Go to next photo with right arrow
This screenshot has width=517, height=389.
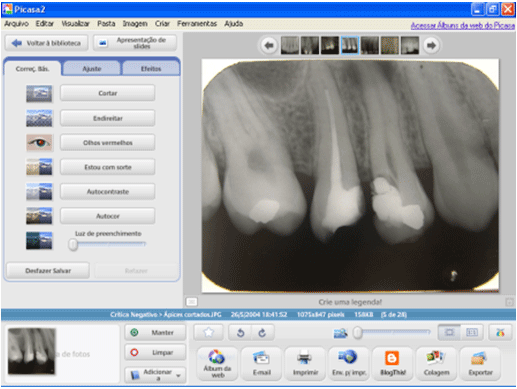[431, 45]
